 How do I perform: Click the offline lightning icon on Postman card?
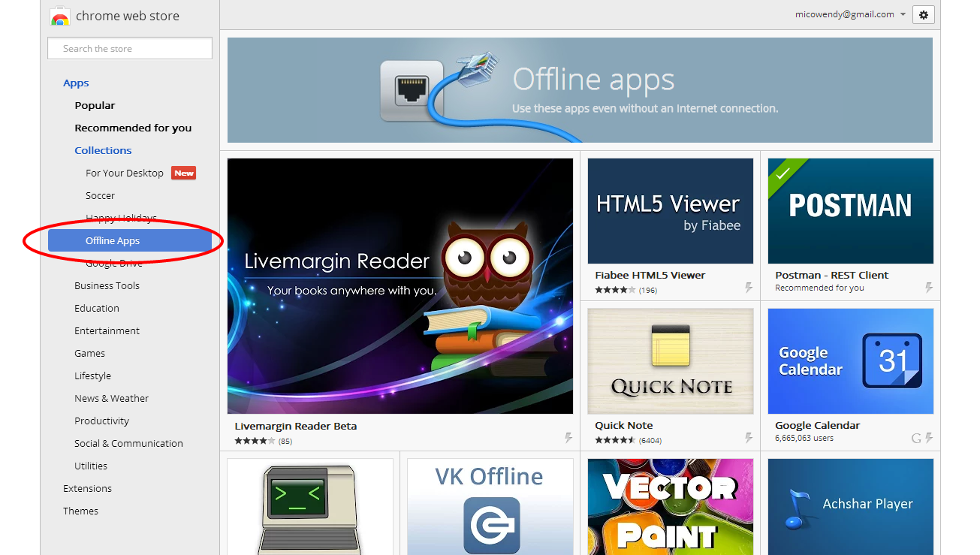coord(929,288)
